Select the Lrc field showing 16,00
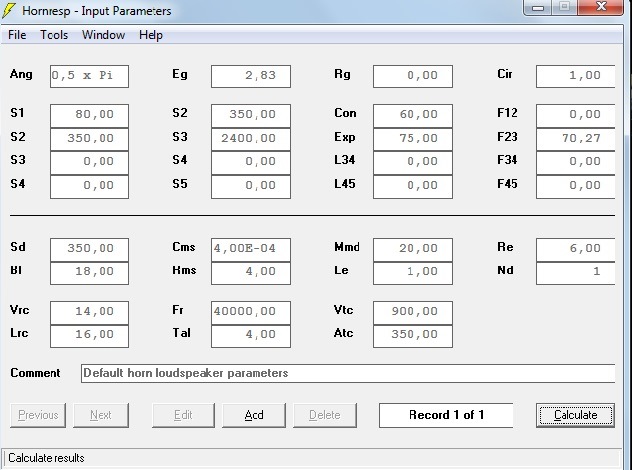This screenshot has width=632, height=470. (89, 336)
